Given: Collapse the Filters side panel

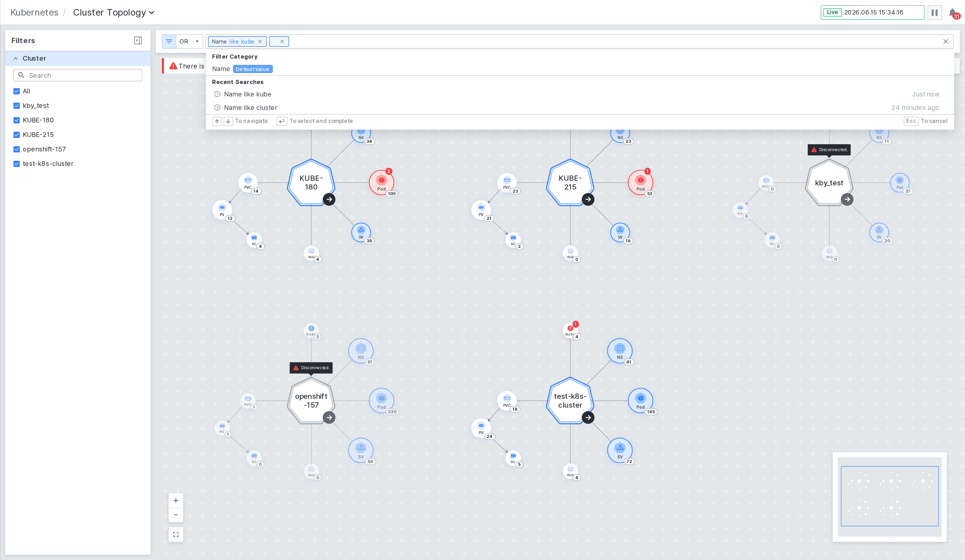Looking at the screenshot, I should click(x=138, y=41).
